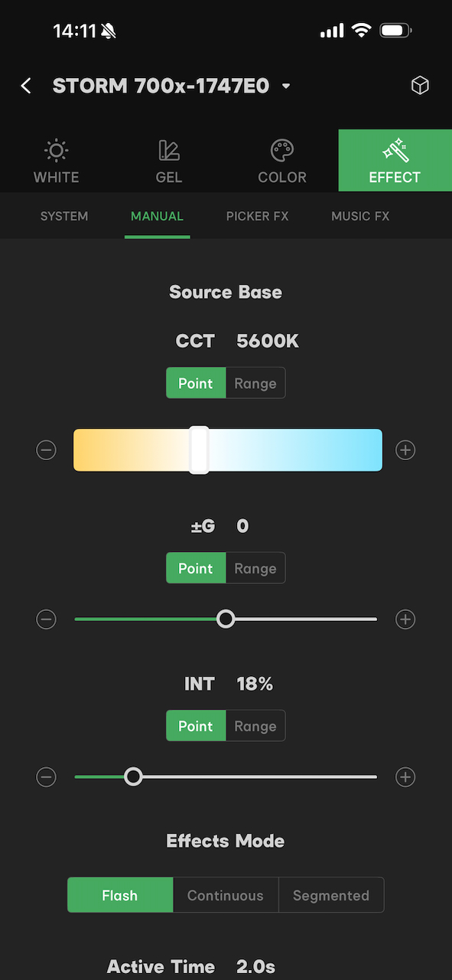The width and height of the screenshot is (452, 980).
Task: Switch CCT to Range mode
Action: (x=255, y=383)
